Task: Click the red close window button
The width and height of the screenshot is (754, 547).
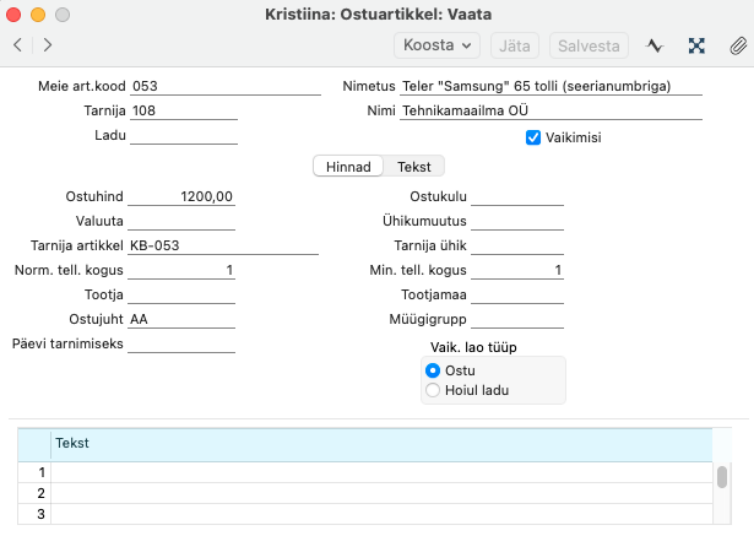Action: point(13,15)
